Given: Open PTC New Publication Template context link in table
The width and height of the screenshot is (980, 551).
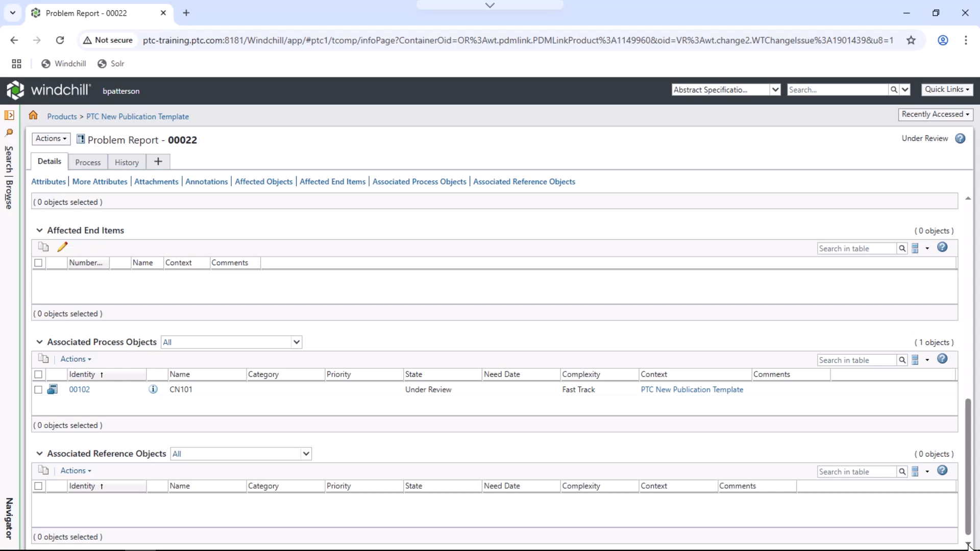Looking at the screenshot, I should pos(692,389).
